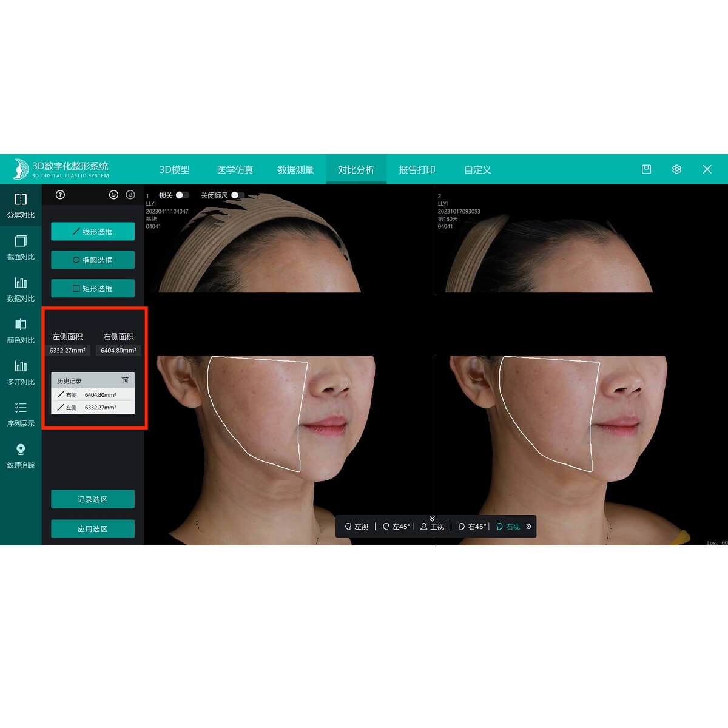The height and width of the screenshot is (728, 728).
Task: Click the help question mark icon
Action: point(60,195)
